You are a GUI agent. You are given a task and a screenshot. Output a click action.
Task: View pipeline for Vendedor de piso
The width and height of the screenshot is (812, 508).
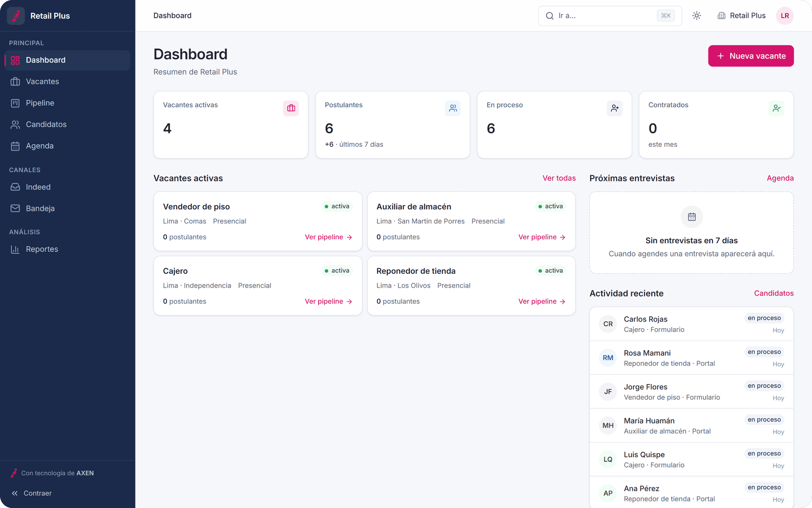328,237
